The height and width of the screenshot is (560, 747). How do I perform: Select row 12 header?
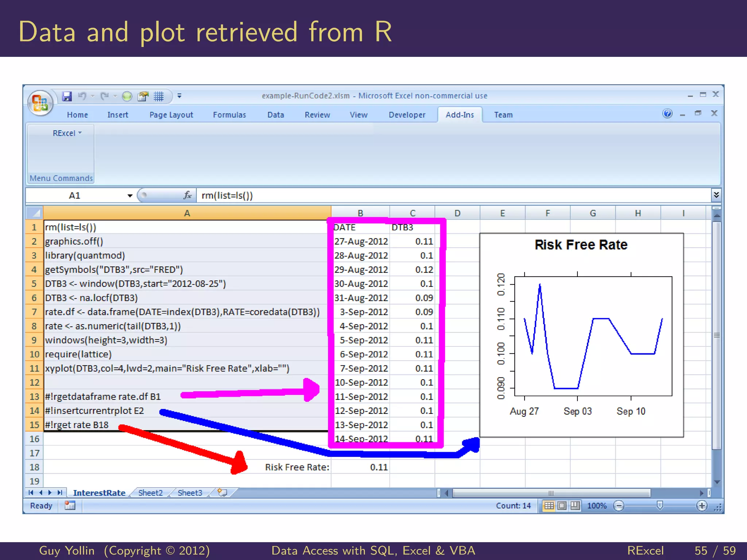click(34, 382)
